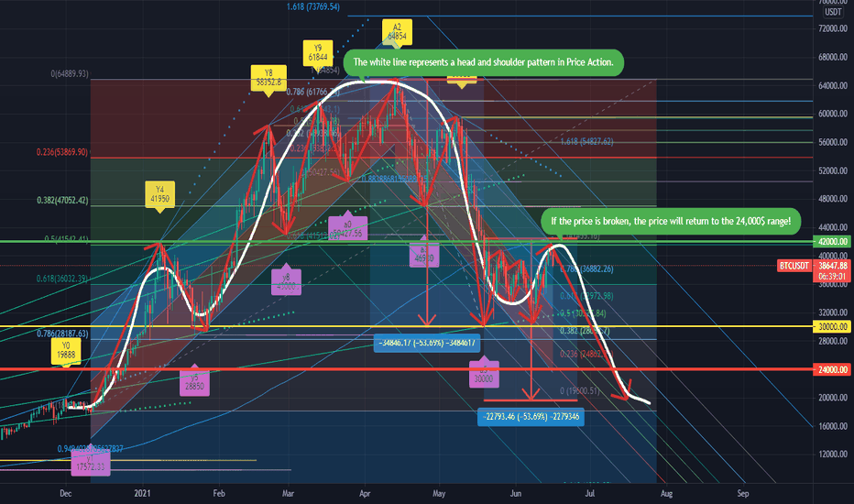Select the purple y5 28850 label
The height and width of the screenshot is (504, 854).
(x=194, y=382)
